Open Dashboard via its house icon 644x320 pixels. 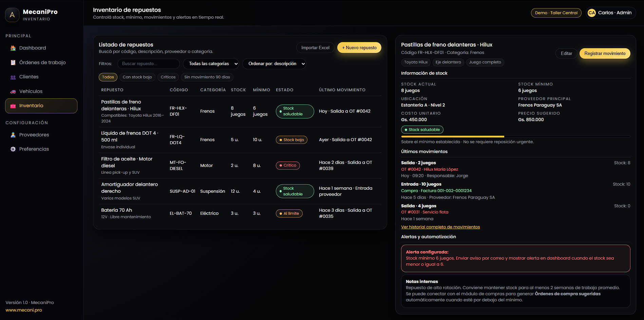coord(13,48)
